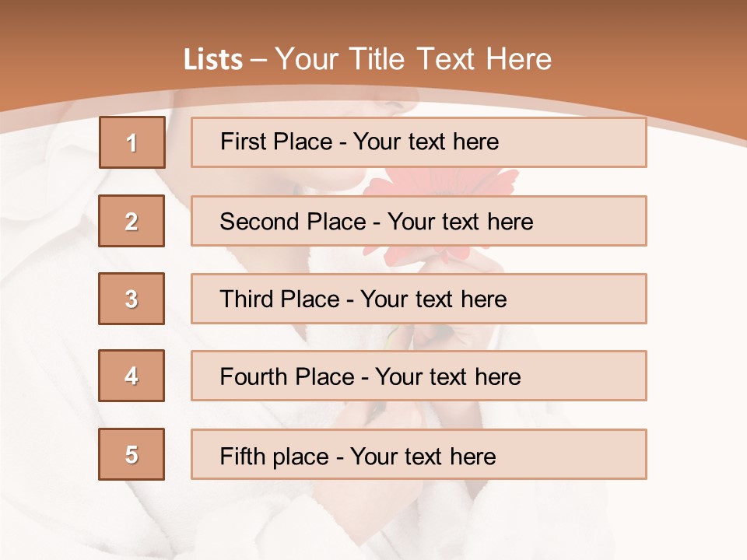Click the words Second Place
Image resolution: width=747 pixels, height=560 pixels.
click(293, 222)
